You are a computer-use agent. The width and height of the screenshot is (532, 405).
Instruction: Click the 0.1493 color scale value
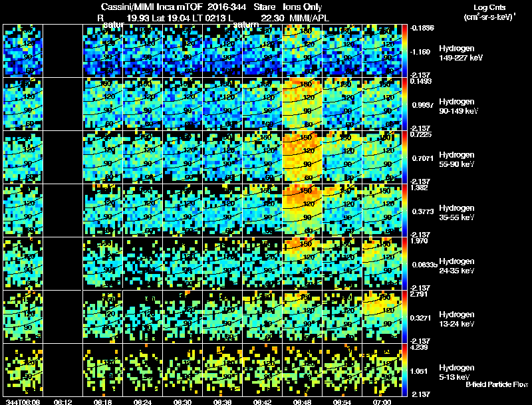click(x=421, y=81)
